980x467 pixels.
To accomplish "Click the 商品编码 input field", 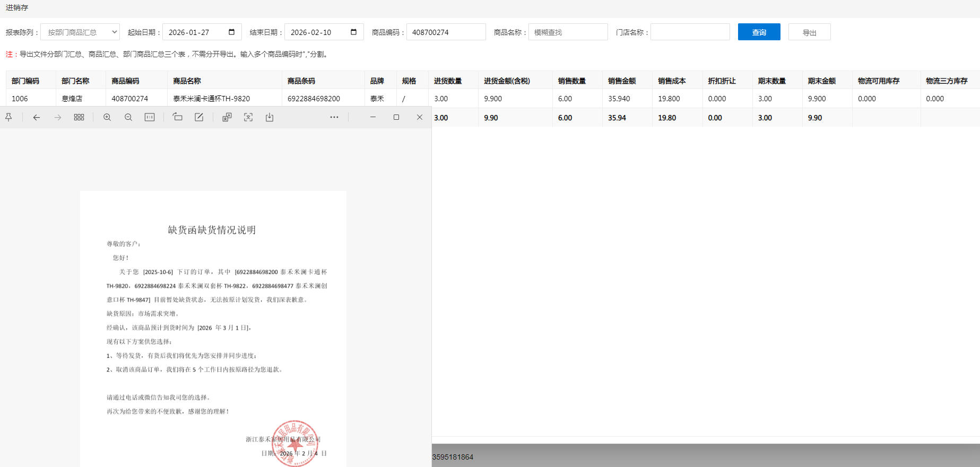I will 446,32.
